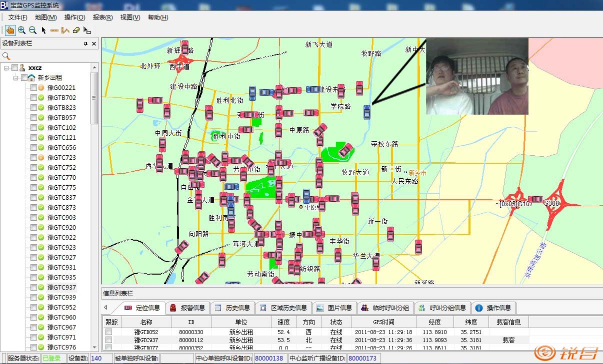Click the in-car camera photo thumbnail
Viewport: 603px width, 364px height.
(477, 76)
